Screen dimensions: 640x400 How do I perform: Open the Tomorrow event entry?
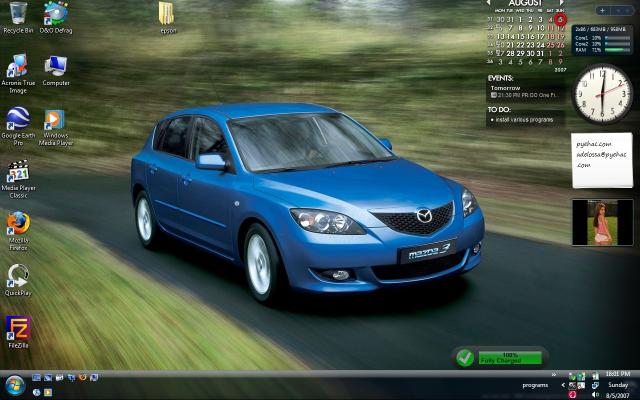coord(526,91)
